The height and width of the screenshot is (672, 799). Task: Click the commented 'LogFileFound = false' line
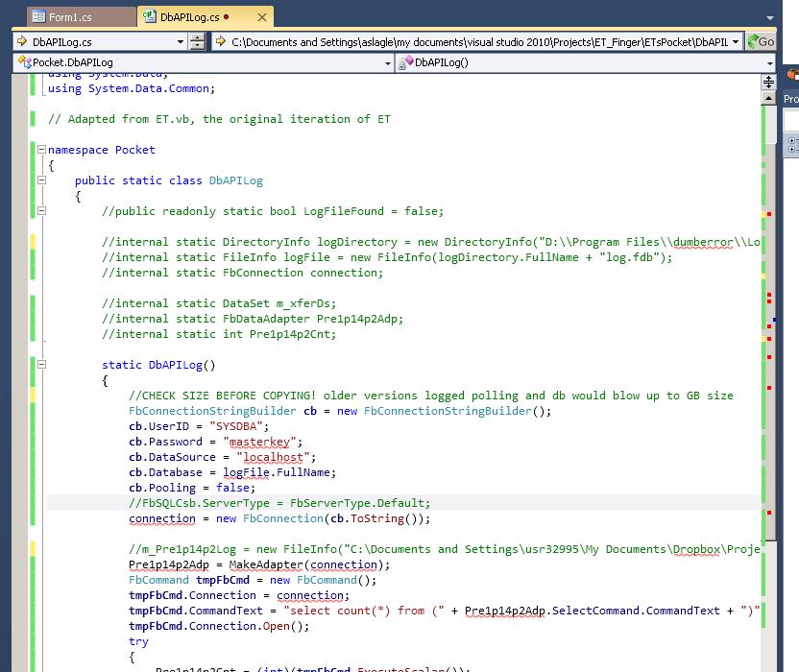pos(273,211)
